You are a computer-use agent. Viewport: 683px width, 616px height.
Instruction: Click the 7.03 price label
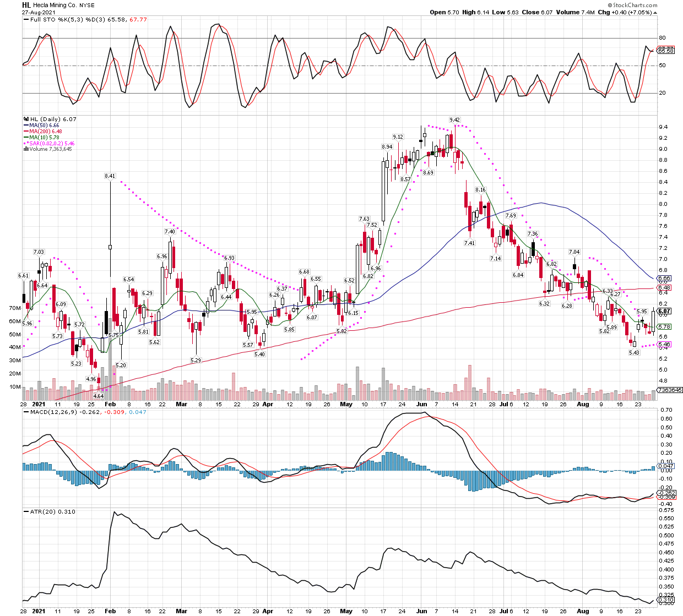39,252
